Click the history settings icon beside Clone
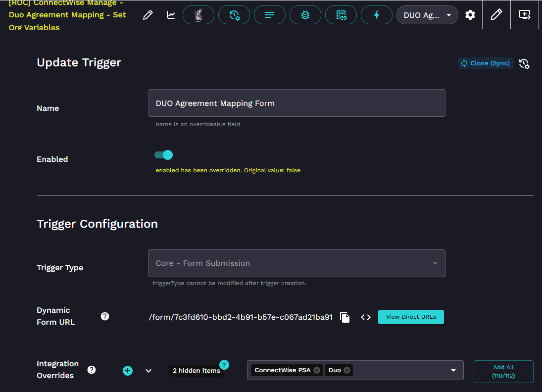 524,64
